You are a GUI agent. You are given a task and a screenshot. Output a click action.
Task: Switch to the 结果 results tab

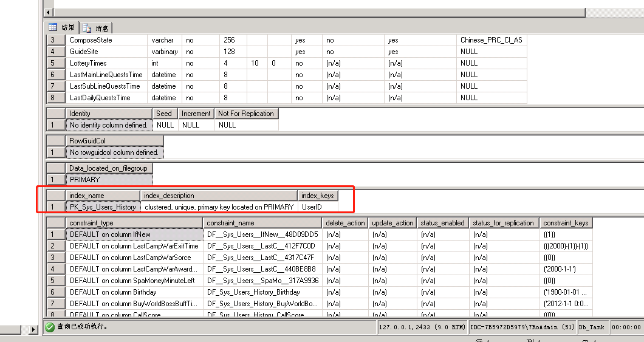coord(61,27)
